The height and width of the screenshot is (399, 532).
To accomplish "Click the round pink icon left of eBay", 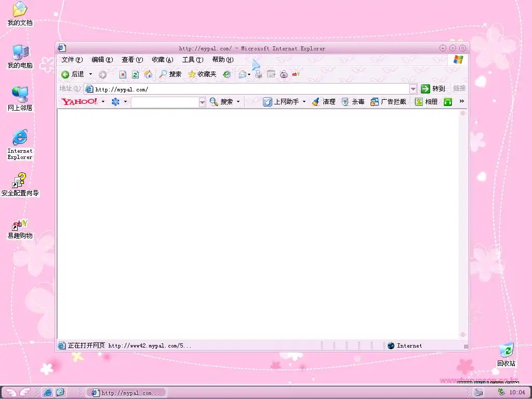I will click(284, 74).
